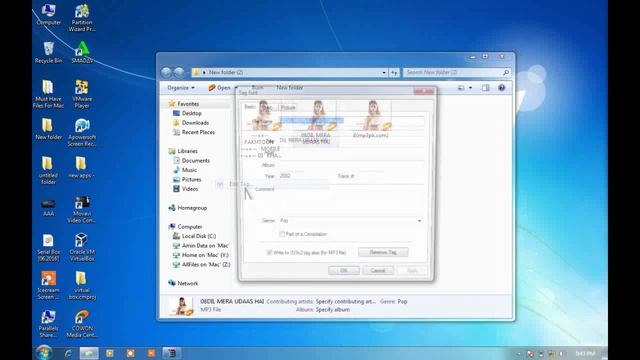Click New folder in the Explorer toolbar

pyautogui.click(x=290, y=87)
